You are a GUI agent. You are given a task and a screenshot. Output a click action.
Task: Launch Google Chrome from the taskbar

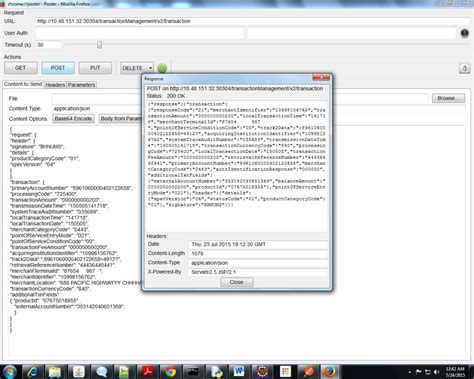[170, 372]
